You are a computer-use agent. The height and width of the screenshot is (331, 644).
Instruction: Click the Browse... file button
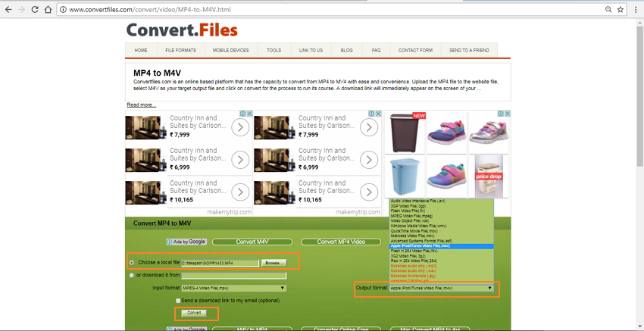coord(274,262)
